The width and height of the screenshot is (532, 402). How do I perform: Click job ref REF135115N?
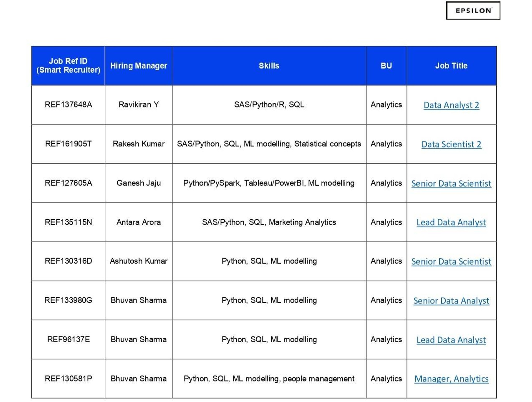point(68,222)
